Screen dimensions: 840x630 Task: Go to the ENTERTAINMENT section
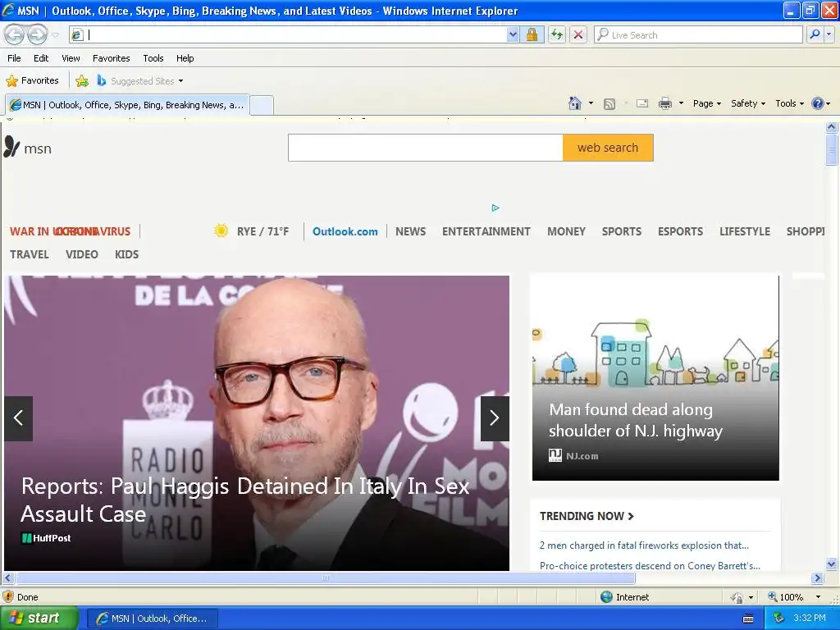(486, 231)
